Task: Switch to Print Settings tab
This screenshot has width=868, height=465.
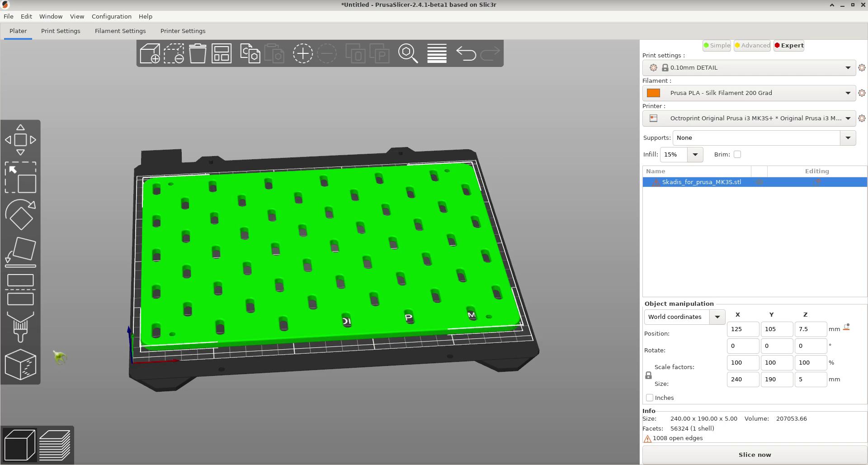Action: [61, 31]
